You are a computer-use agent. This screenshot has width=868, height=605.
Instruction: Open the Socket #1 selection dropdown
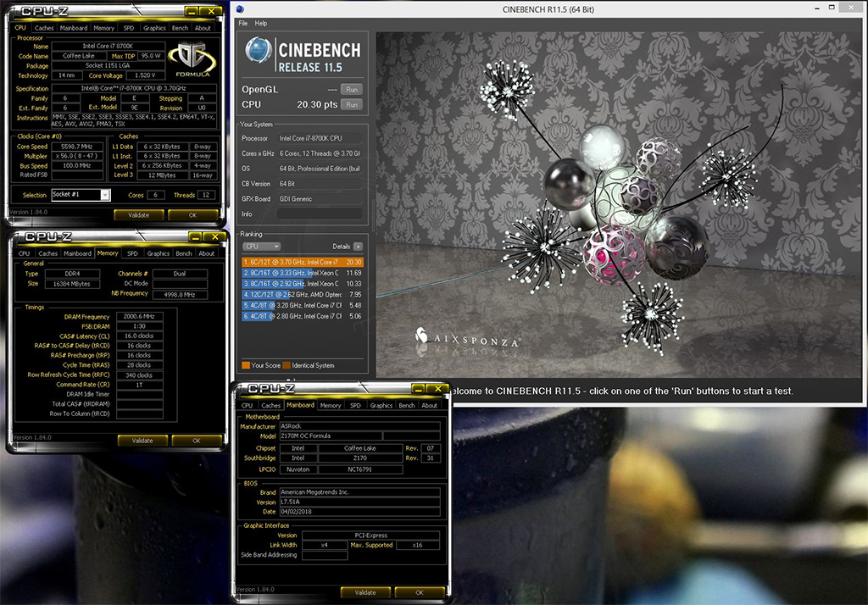[104, 195]
